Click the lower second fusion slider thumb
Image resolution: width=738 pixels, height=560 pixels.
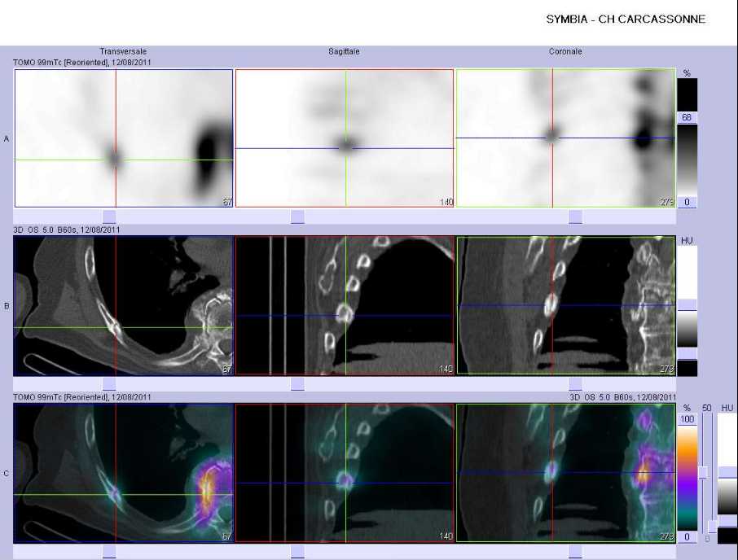coord(713,527)
